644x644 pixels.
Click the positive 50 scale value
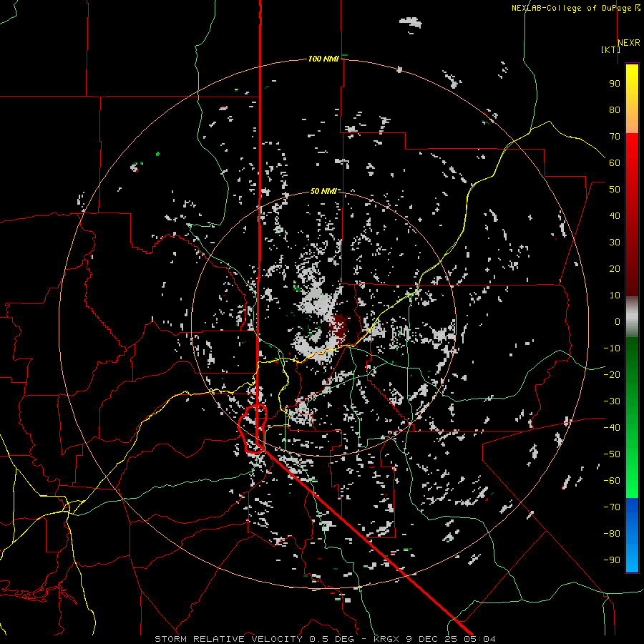click(x=615, y=190)
